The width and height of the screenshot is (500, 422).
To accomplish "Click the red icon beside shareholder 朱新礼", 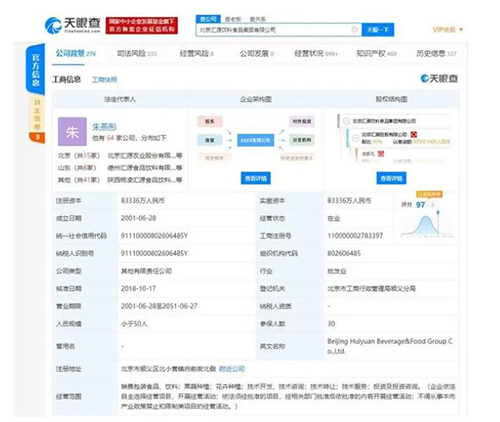I will [381, 154].
